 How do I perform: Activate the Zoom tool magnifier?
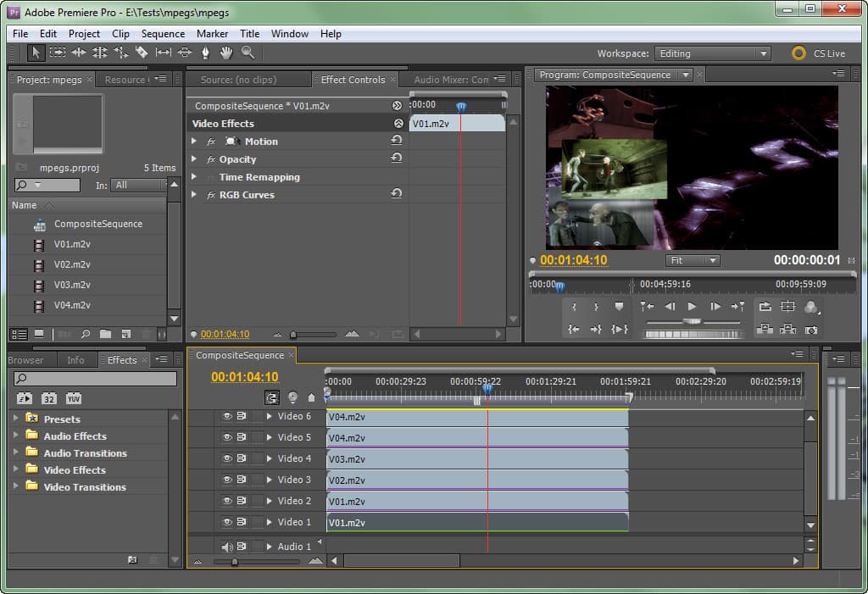248,53
